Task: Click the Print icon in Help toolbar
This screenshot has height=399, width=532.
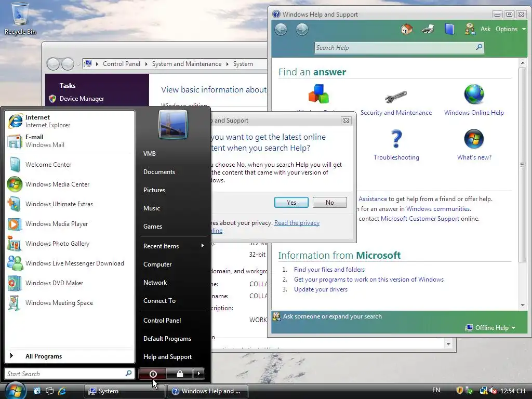Action: 428,29
